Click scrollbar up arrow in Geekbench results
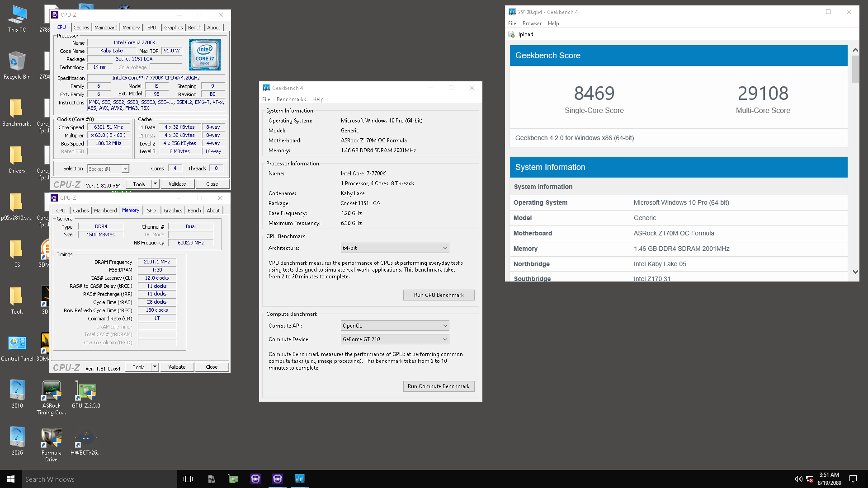 tap(855, 50)
